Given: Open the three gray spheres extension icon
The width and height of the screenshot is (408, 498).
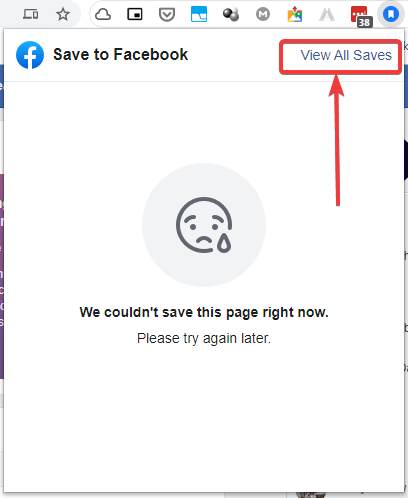Looking at the screenshot, I should pyautogui.click(x=231, y=15).
